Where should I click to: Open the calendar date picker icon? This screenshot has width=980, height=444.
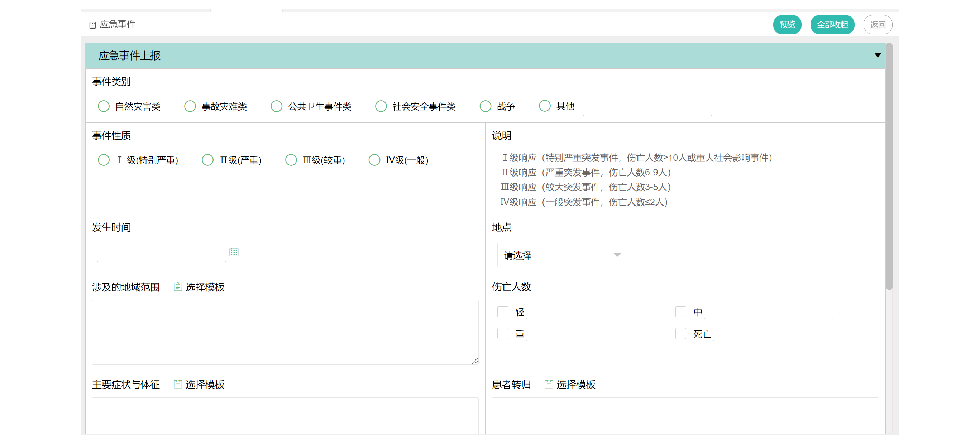click(x=234, y=252)
